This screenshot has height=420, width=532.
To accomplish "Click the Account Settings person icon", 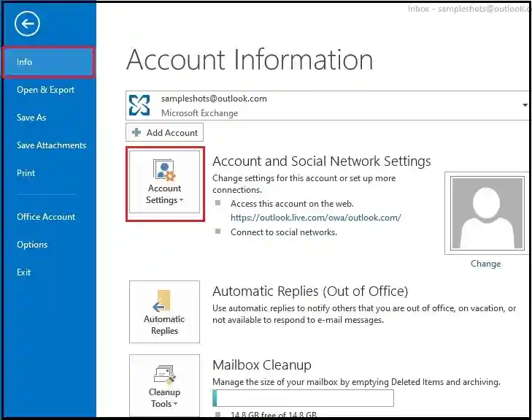I will (x=164, y=169).
